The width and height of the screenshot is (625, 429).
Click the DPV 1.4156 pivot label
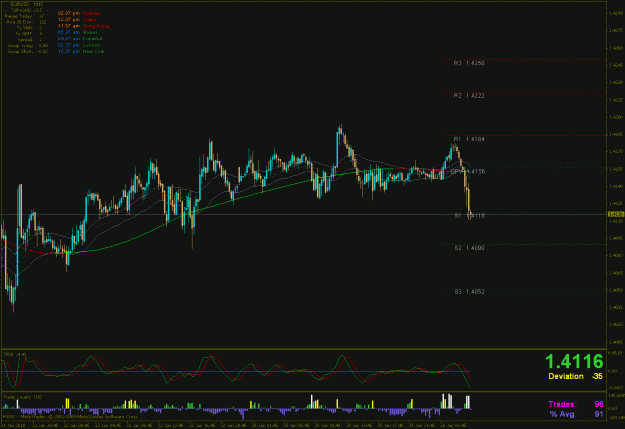(468, 172)
